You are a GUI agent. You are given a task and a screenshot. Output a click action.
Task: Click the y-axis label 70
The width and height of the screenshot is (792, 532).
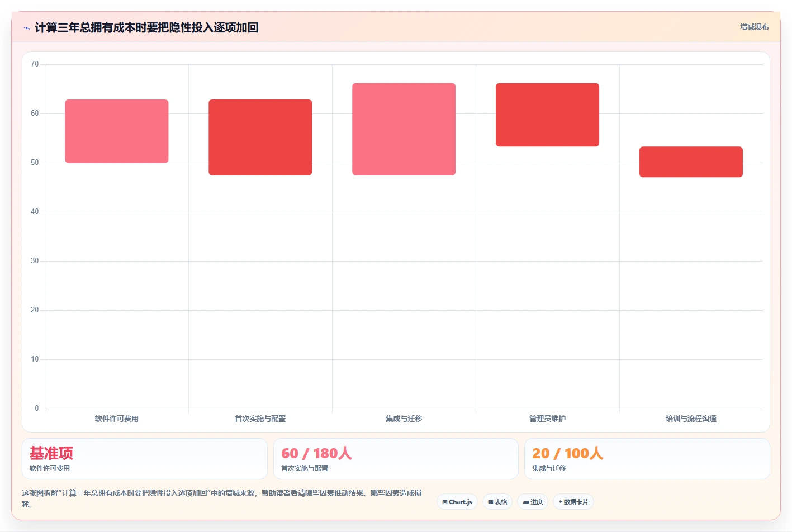35,64
